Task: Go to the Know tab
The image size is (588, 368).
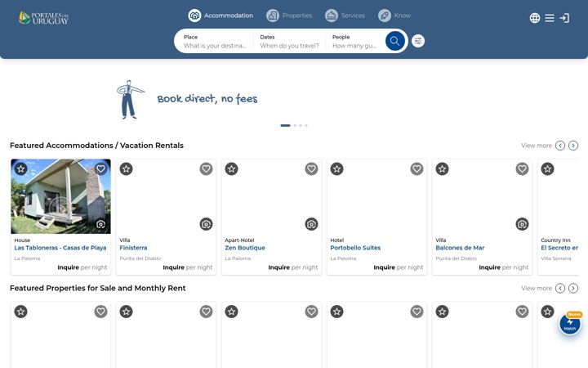Action: 394,16
